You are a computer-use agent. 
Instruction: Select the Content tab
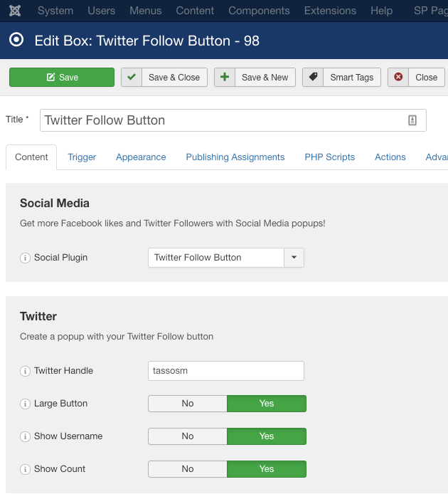(31, 157)
